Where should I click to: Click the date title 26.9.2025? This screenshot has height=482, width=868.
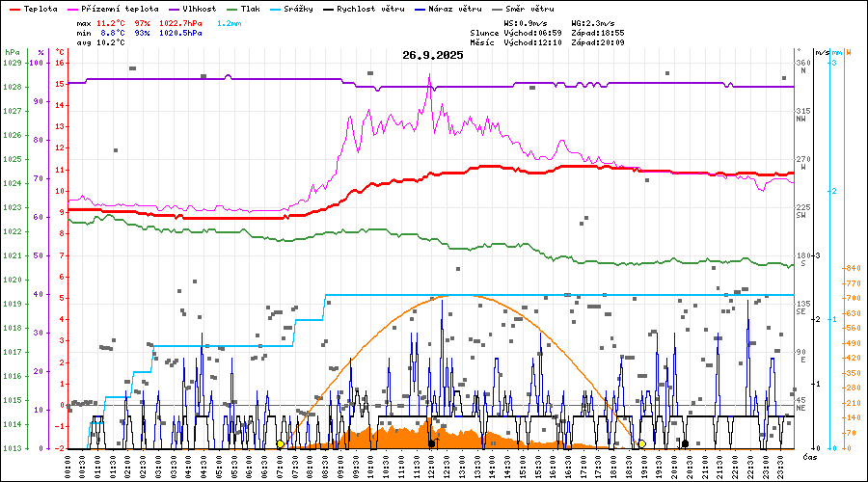tap(433, 55)
